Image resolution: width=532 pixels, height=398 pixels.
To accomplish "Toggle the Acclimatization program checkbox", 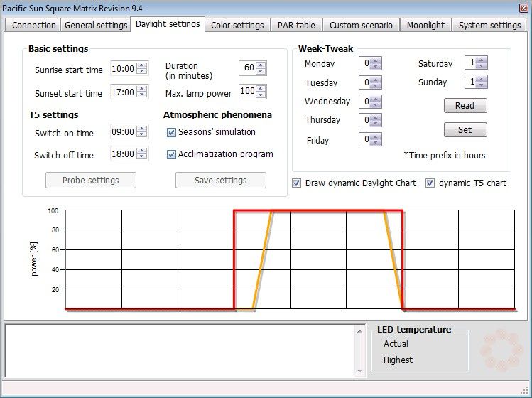I will (171, 154).
